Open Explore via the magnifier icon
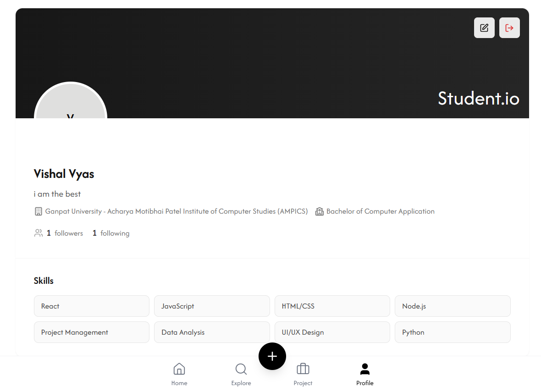 (241, 369)
